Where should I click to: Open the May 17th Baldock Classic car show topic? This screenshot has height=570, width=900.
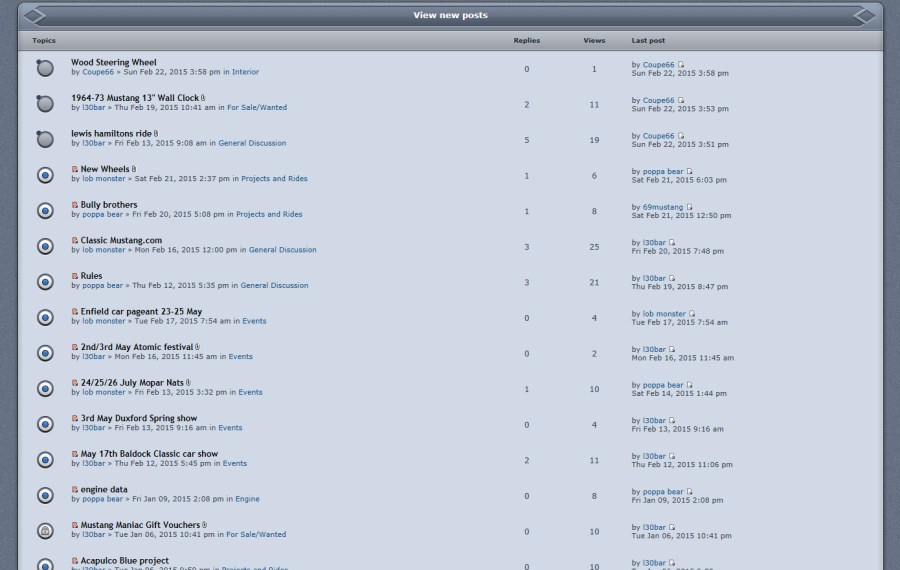coord(149,454)
